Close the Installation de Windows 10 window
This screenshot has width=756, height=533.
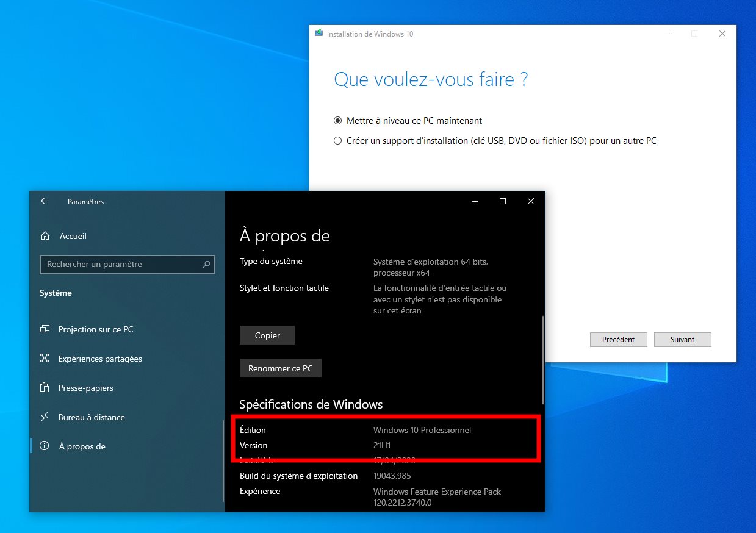tap(722, 34)
